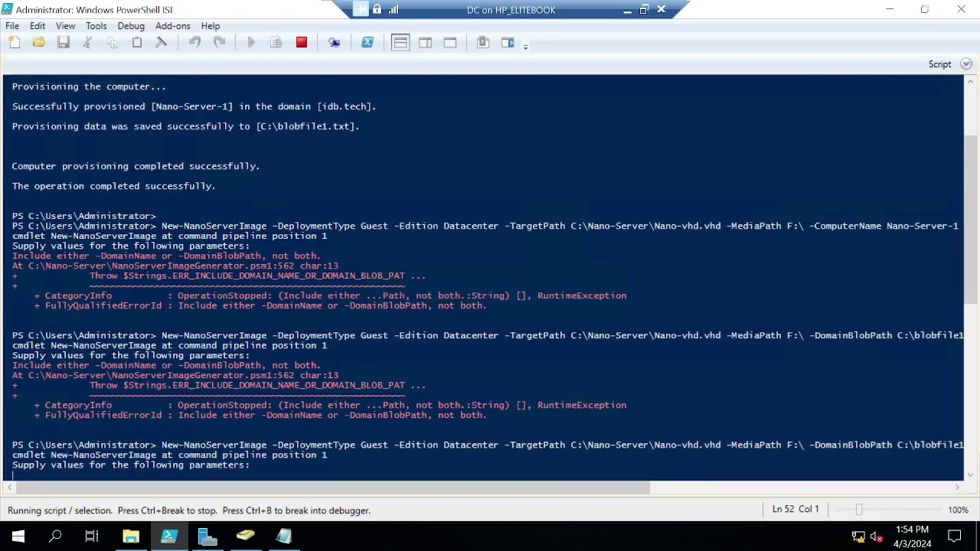The width and height of the screenshot is (980, 551).
Task: Open File Explorer from the taskbar
Action: point(131,536)
